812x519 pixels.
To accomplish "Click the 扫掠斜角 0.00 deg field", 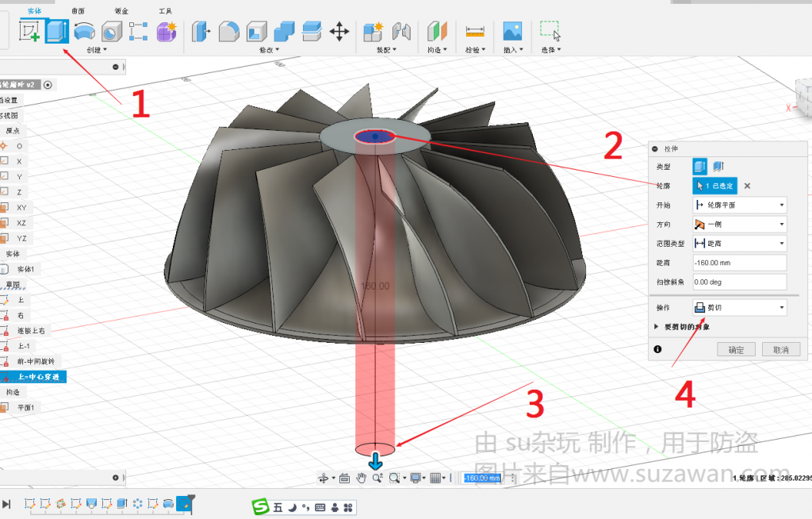I will (740, 282).
